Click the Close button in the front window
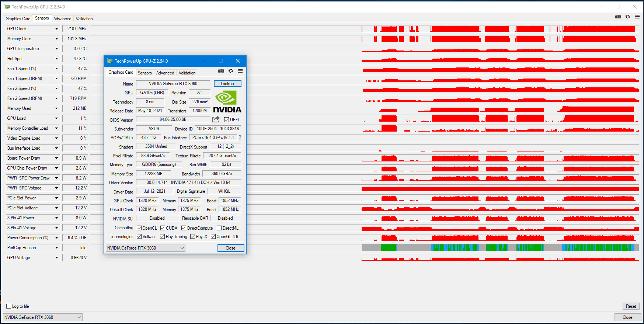The width and height of the screenshot is (644, 324). pyautogui.click(x=231, y=248)
